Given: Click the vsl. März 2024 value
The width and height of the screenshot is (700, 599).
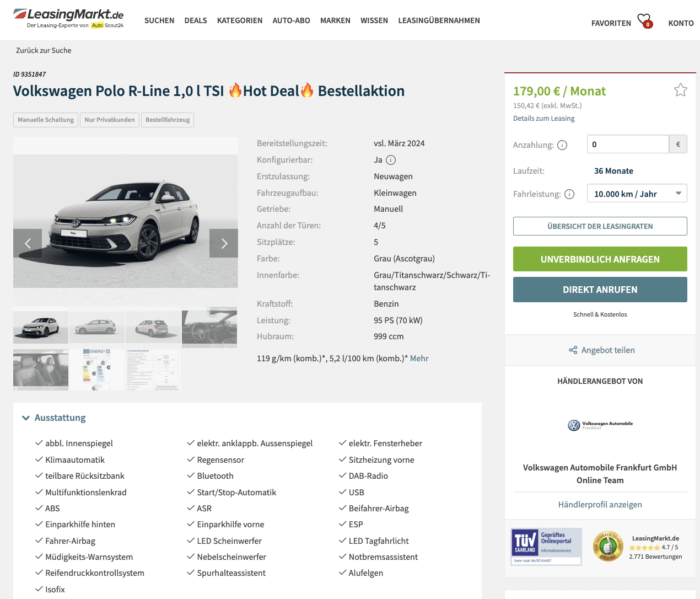Looking at the screenshot, I should pos(399,143).
